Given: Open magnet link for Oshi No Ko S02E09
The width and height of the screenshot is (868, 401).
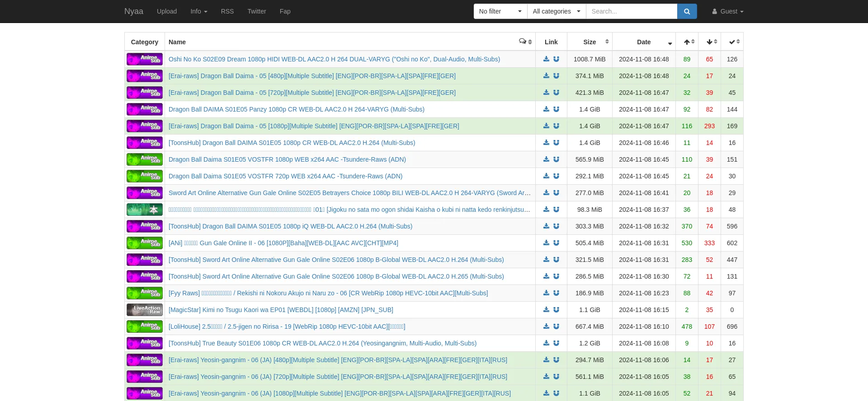Looking at the screenshot, I should [556, 59].
